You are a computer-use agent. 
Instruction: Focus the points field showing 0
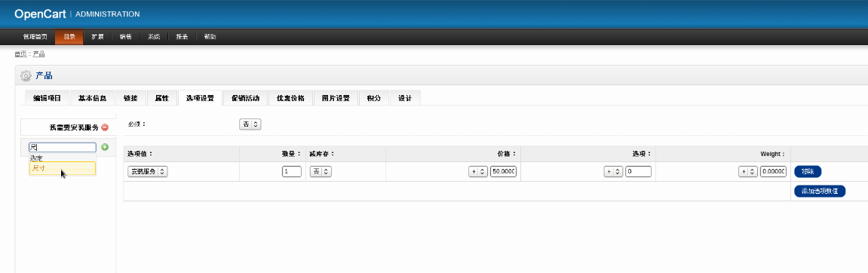click(x=638, y=172)
